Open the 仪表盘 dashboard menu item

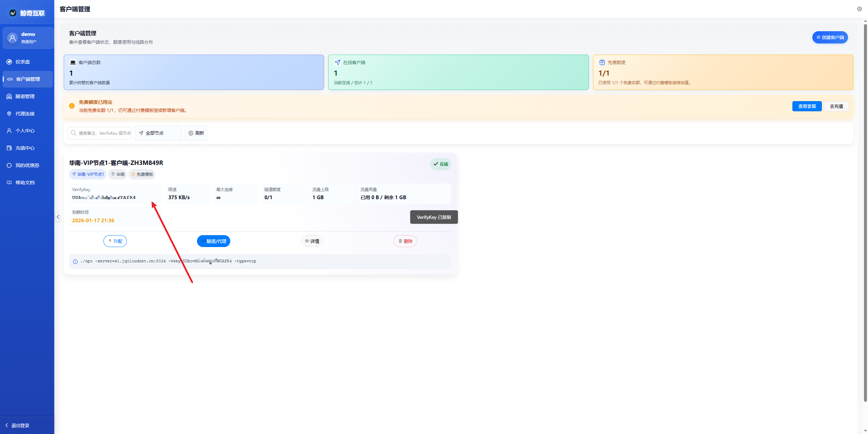click(x=22, y=62)
